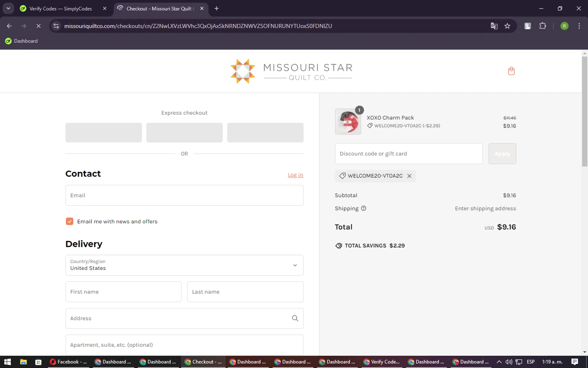Close the Checkout Missouri Star Quilt tab
The height and width of the screenshot is (368, 588).
pos(202,8)
